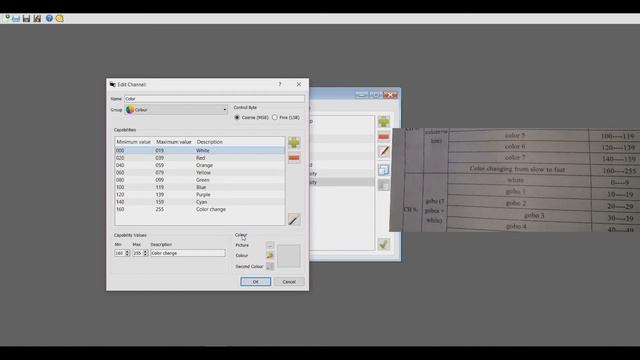This screenshot has width=640, height=360.
Task: Click the Maximum value column header
Action: pos(174,142)
